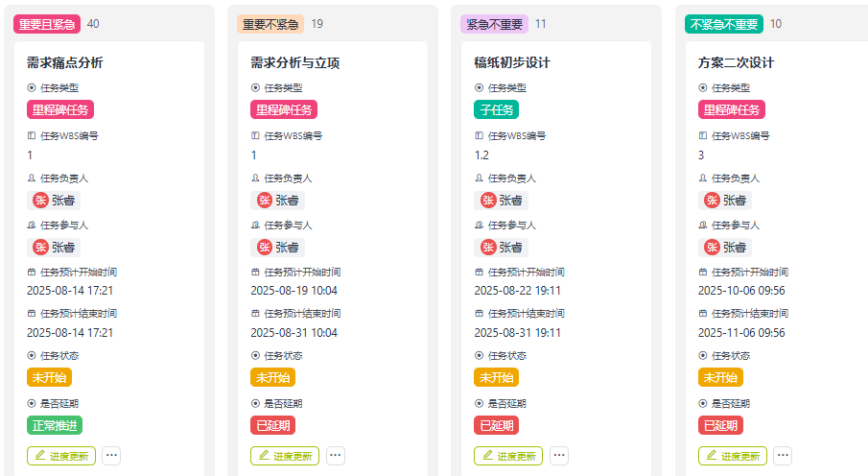868x476 pixels.
Task: Update progress for 需求分析与立项 task
Action: tap(285, 456)
